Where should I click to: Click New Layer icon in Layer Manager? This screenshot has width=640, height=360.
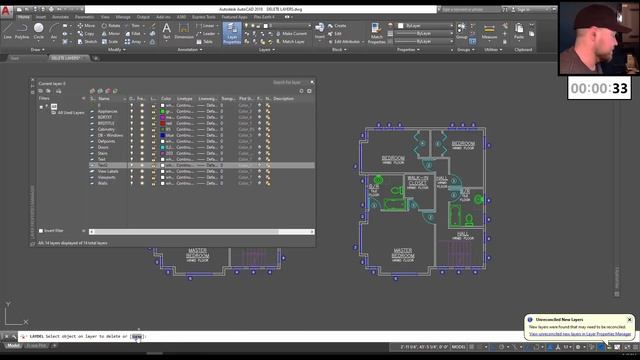93,91
